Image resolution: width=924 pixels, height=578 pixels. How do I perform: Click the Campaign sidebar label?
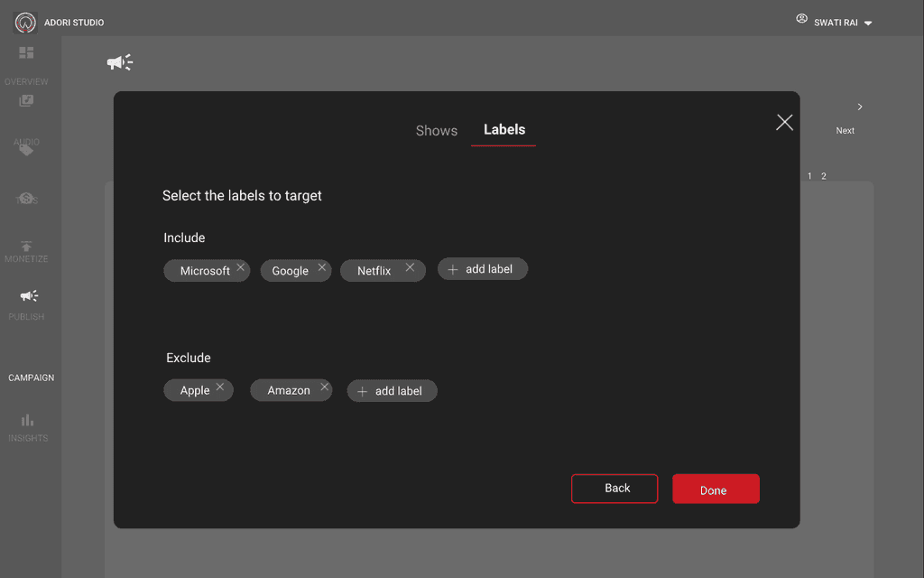[x=32, y=378]
